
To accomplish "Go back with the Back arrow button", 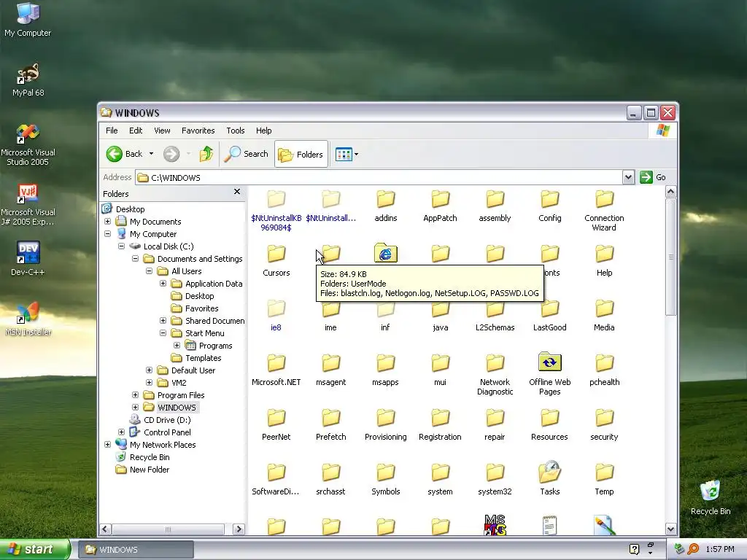I will point(124,154).
